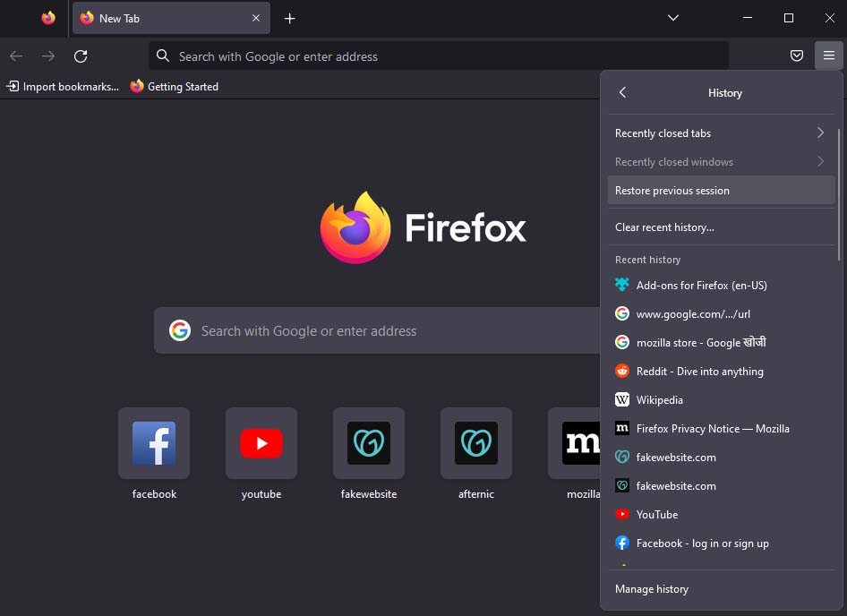
Task: Open the first fakewebsite.com history entry
Action: [x=721, y=457]
